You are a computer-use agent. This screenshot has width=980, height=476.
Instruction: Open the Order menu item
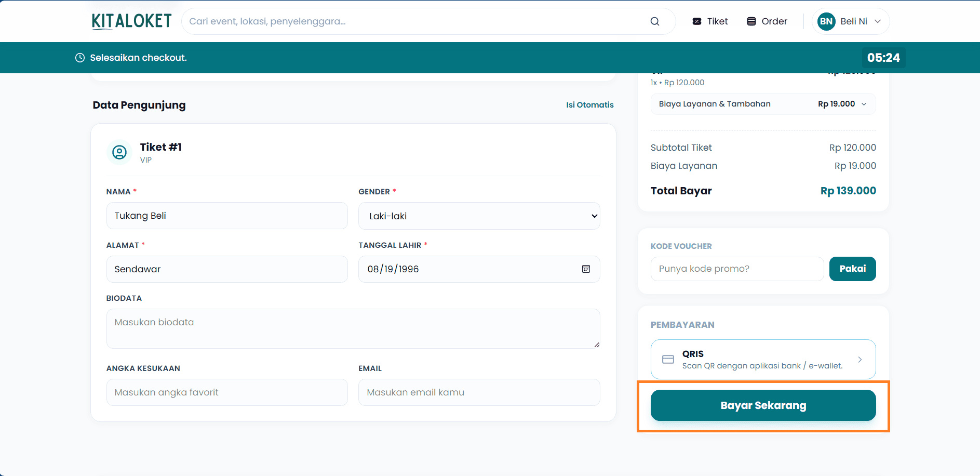tap(767, 21)
